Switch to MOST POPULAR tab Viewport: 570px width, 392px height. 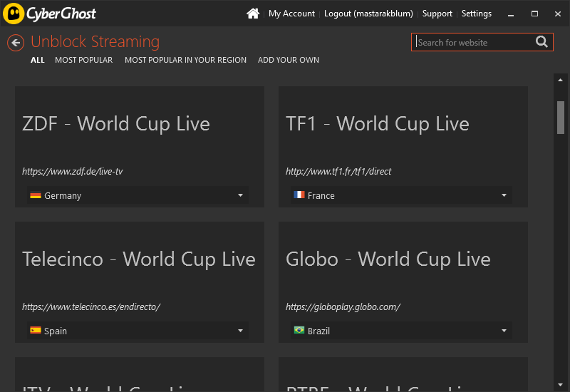pyautogui.click(x=83, y=60)
